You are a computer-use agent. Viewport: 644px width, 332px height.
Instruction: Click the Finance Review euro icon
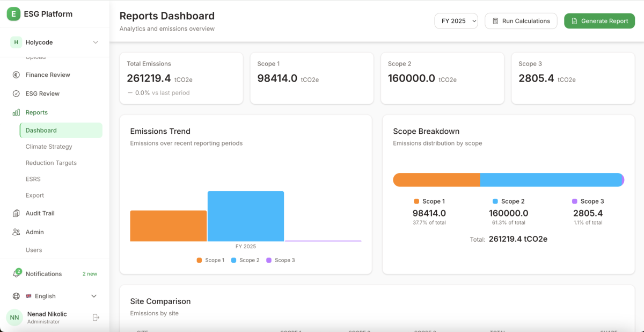coord(16,75)
